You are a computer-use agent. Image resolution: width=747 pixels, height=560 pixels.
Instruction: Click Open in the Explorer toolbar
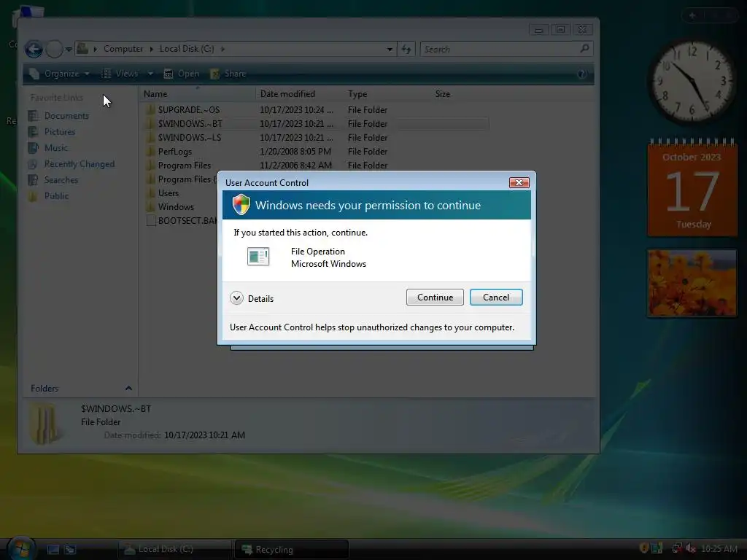pyautogui.click(x=182, y=74)
